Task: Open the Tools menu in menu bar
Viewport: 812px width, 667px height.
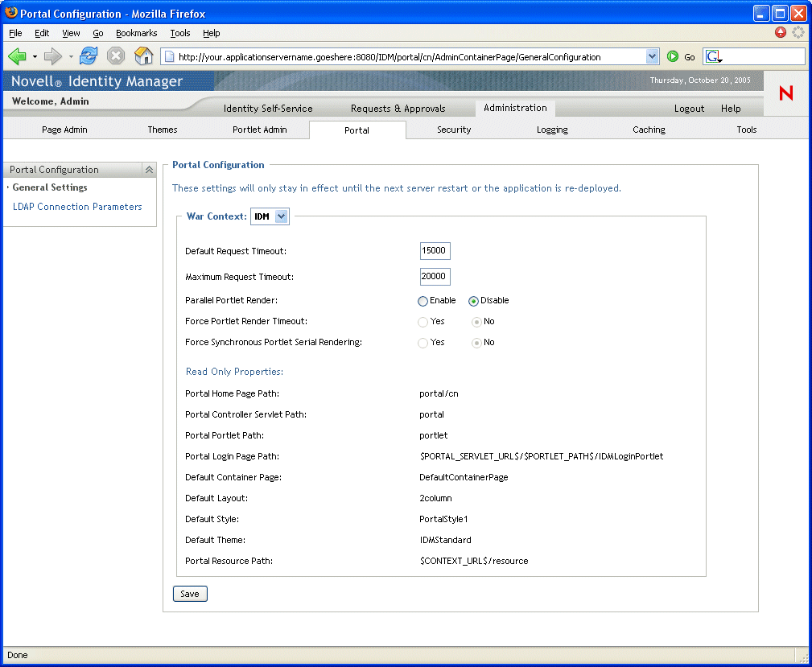Action: 180,33
